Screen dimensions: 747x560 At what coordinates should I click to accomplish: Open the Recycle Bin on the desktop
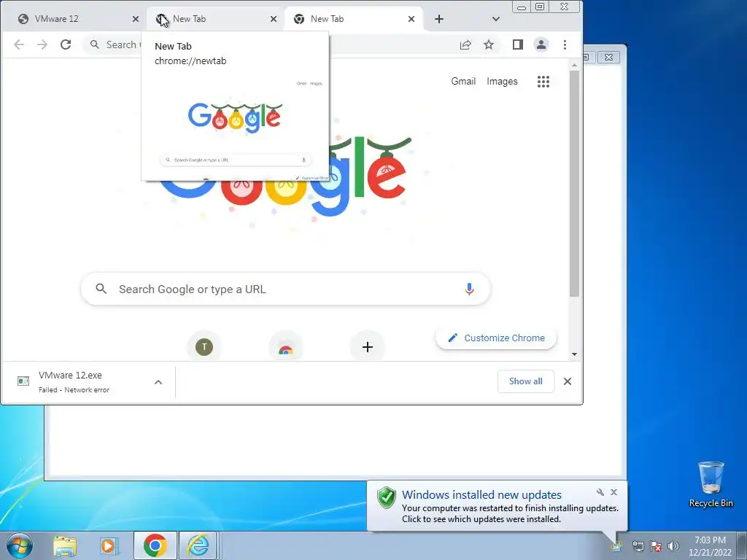pos(711,484)
